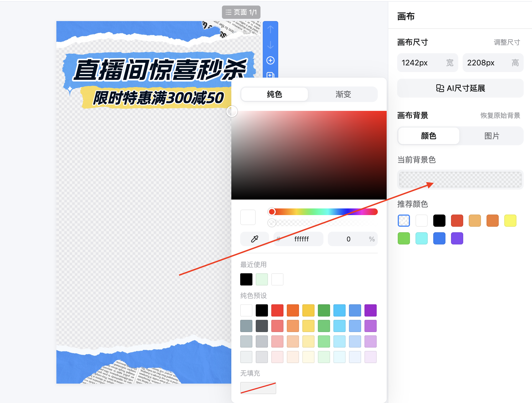Click the AI尺寸延展 icon button
Image resolution: width=532 pixels, height=403 pixels.
click(460, 88)
